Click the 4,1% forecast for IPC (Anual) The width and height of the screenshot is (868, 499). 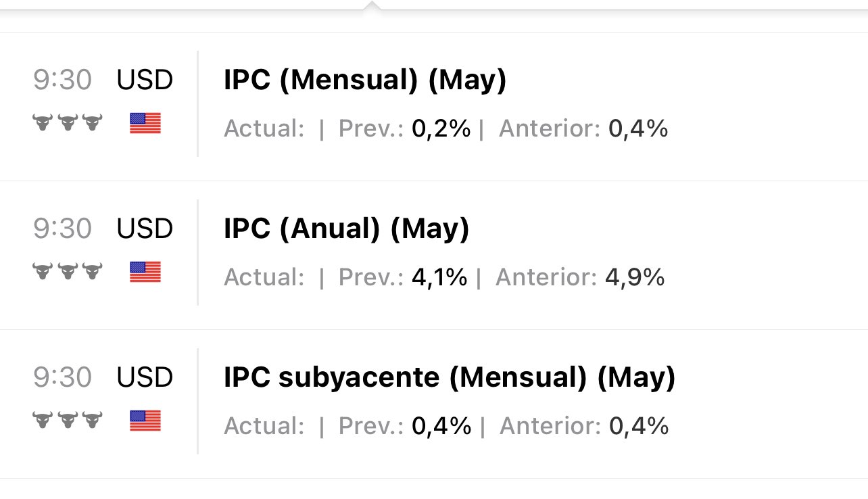tap(439, 277)
